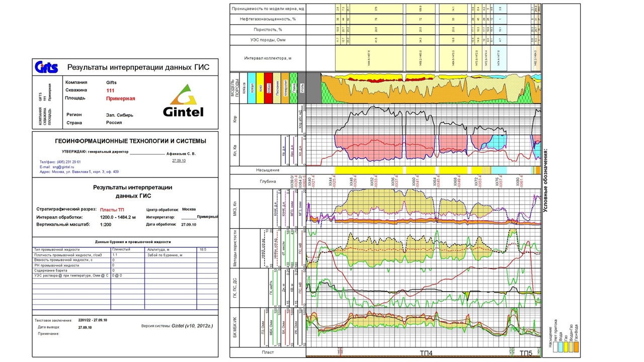Select the red КпКно lithology swatch
The width and height of the screenshot is (644, 362).
pos(269,88)
